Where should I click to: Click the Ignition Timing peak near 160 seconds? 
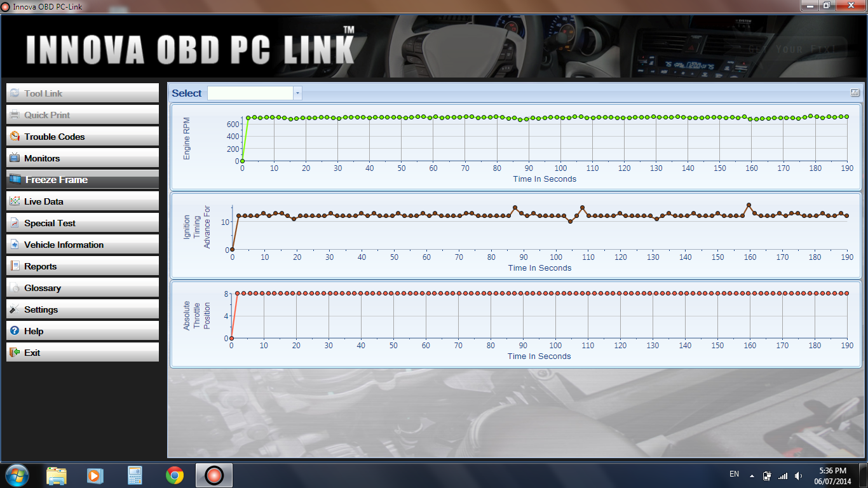pyautogui.click(x=749, y=205)
